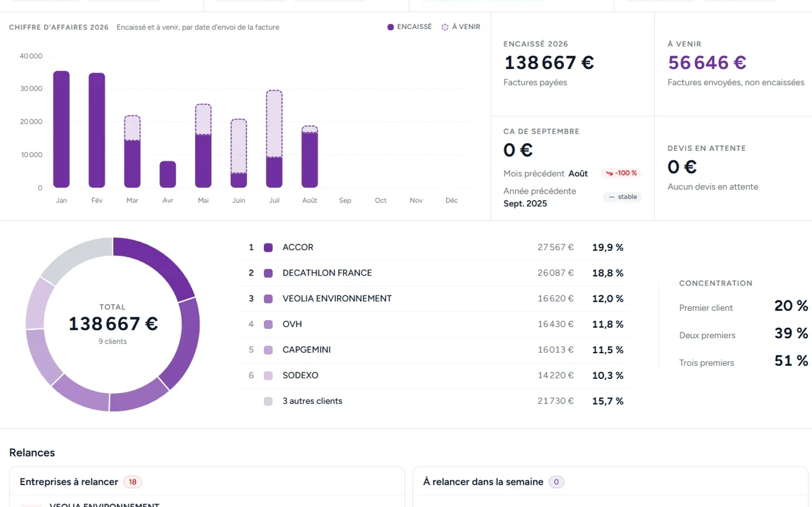This screenshot has width=812, height=507.
Task: Select the OVH client name
Action: 292,324
